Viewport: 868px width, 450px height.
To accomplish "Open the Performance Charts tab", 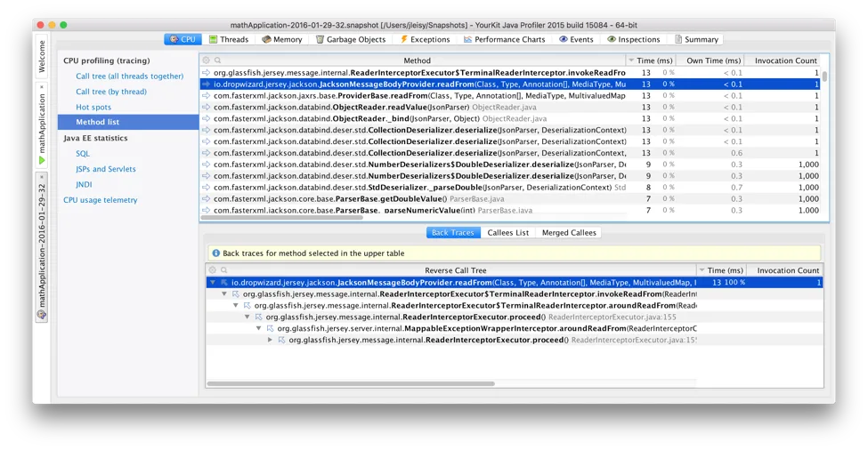I will pos(504,39).
